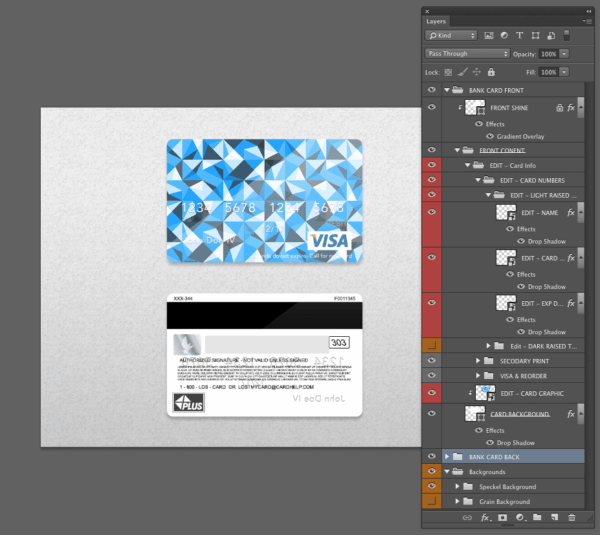Open the Pass Through blend mode dropdown
The image size is (600, 535).
click(467, 54)
